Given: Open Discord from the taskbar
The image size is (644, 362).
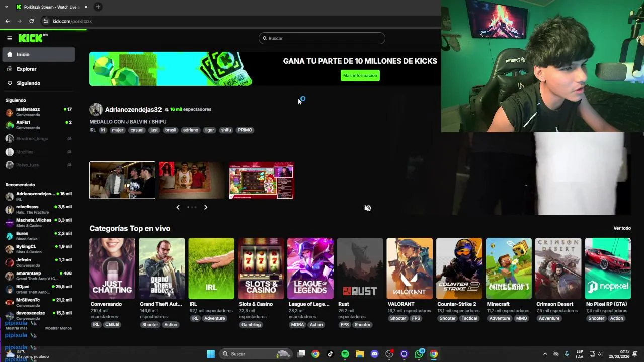Looking at the screenshot, I should click(374, 354).
